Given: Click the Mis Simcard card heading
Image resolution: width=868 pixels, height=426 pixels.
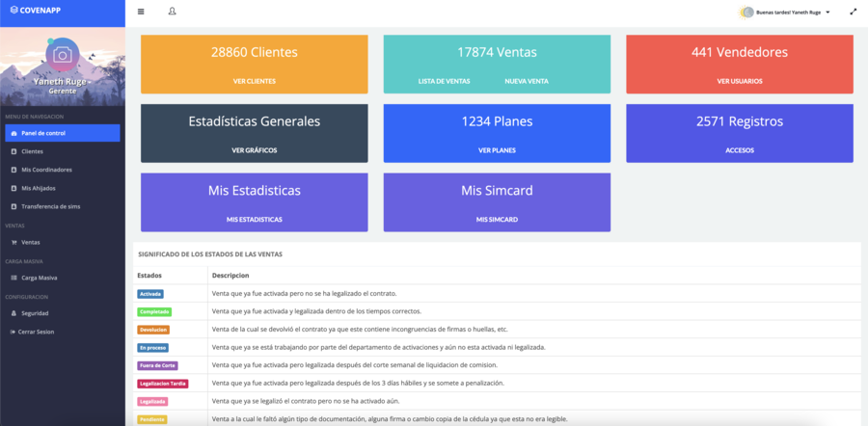Looking at the screenshot, I should (x=497, y=190).
